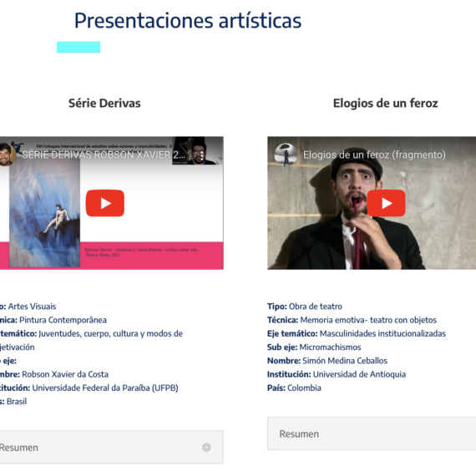Open the channel avatar on Elogios de un feroz video
This screenshot has width=476, height=476.
pos(285,154)
